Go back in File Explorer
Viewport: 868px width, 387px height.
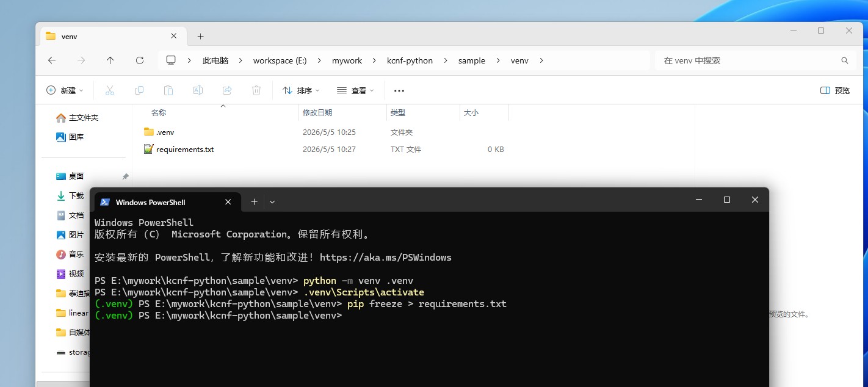point(52,60)
